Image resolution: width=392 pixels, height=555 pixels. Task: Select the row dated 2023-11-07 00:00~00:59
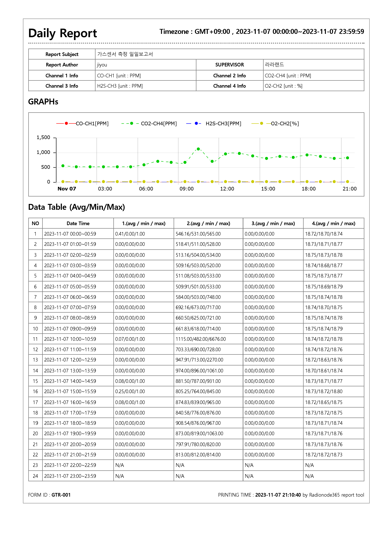click(196, 234)
